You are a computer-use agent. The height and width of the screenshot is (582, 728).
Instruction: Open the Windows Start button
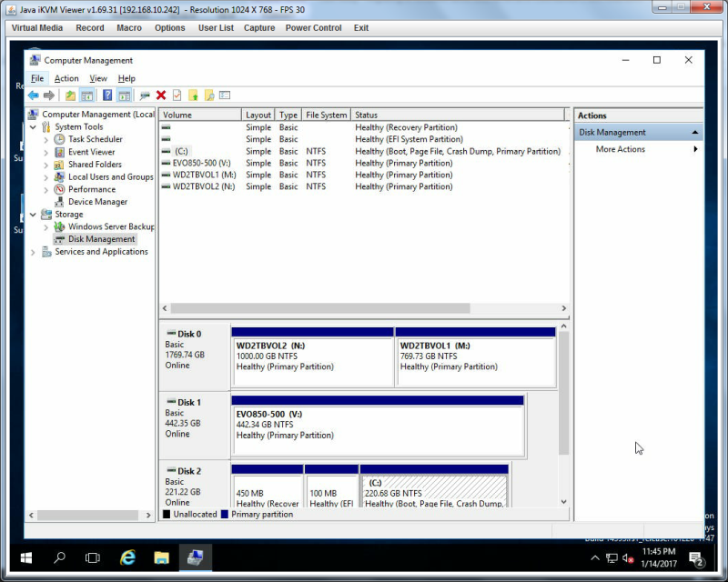[x=26, y=557]
